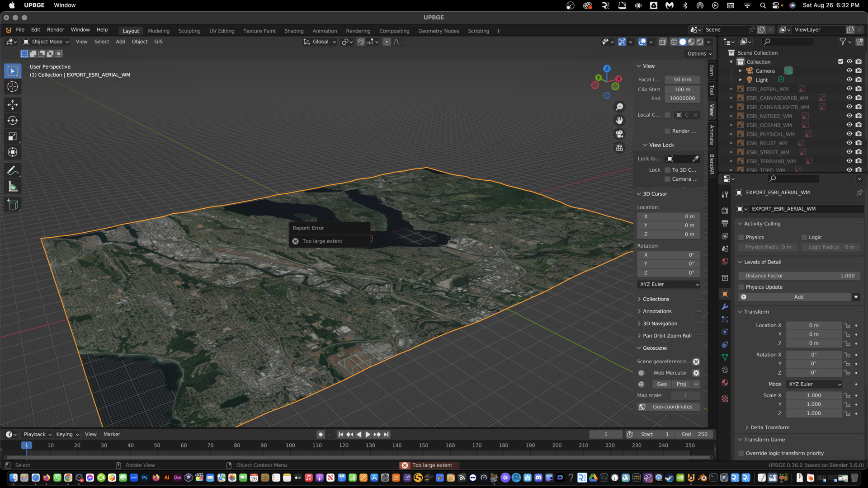
Task: Adjust the Distance Factor slider
Action: coord(799,276)
